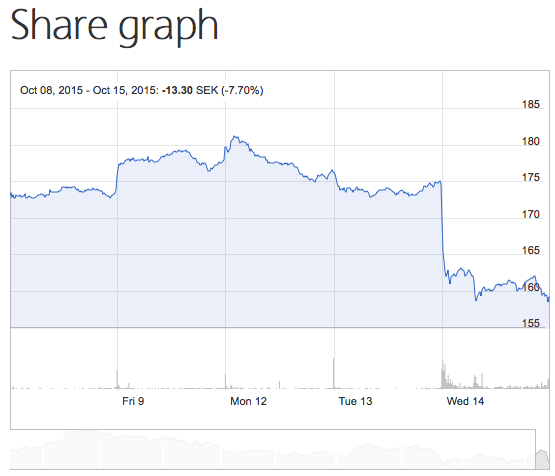Click the 175 price axis label

tap(531, 177)
